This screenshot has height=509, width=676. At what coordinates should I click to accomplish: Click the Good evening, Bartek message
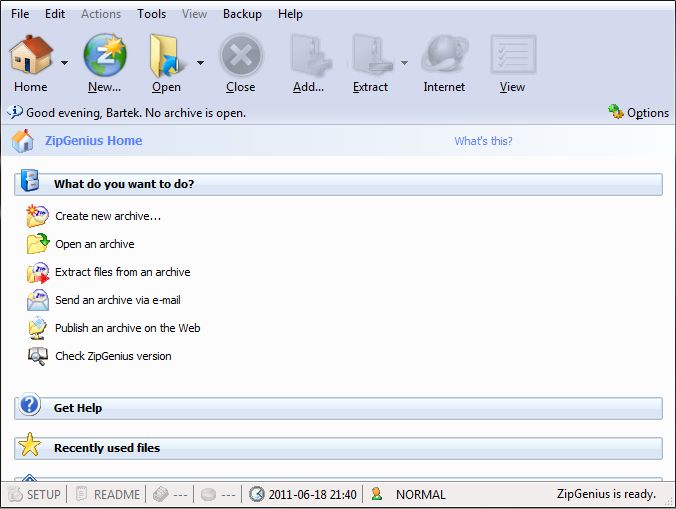[136, 113]
